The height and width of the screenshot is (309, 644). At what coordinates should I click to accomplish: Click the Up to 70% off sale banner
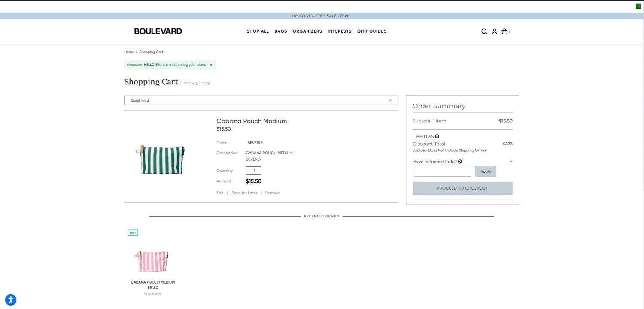pos(322,16)
